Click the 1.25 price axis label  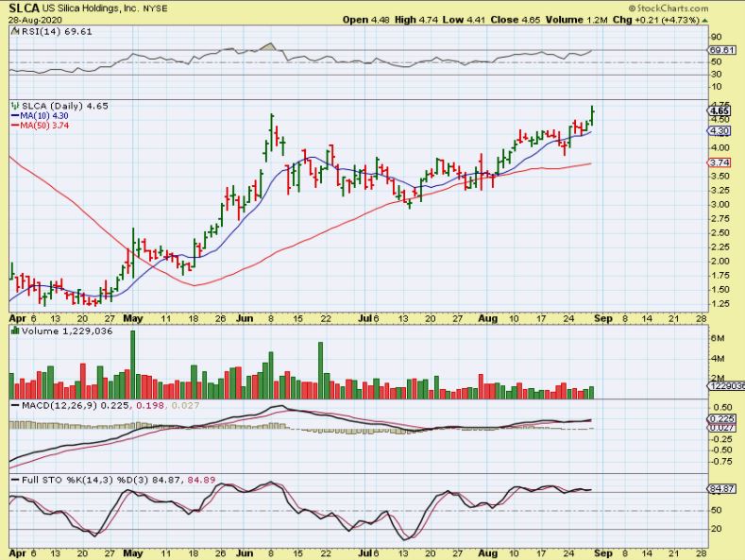pos(720,304)
